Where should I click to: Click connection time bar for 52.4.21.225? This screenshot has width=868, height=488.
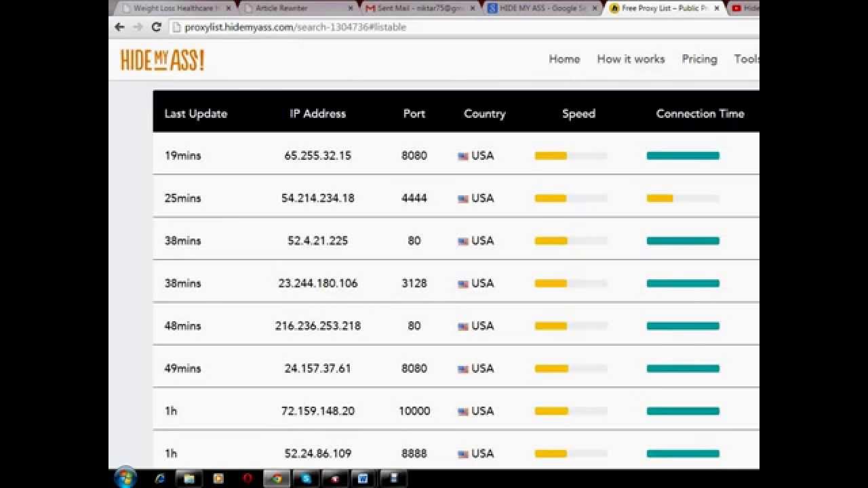(x=683, y=241)
